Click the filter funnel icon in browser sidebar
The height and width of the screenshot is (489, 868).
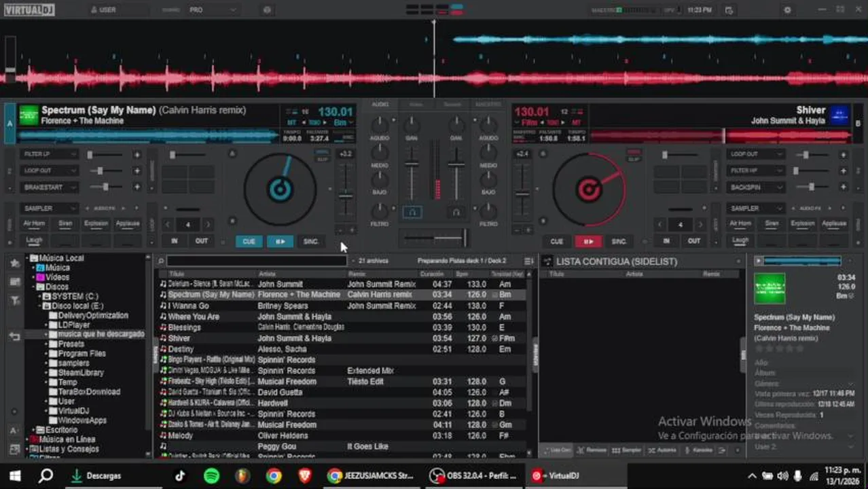click(x=14, y=301)
